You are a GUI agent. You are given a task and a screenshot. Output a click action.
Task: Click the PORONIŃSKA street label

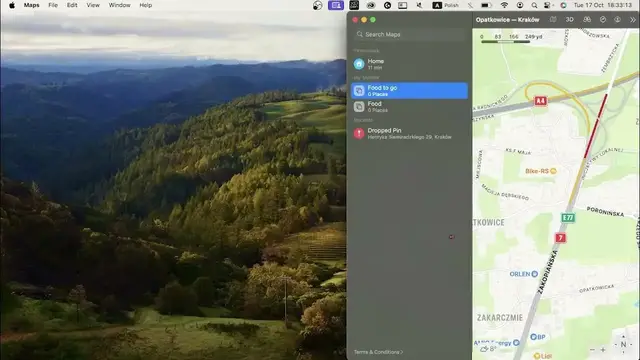[x=605, y=211]
